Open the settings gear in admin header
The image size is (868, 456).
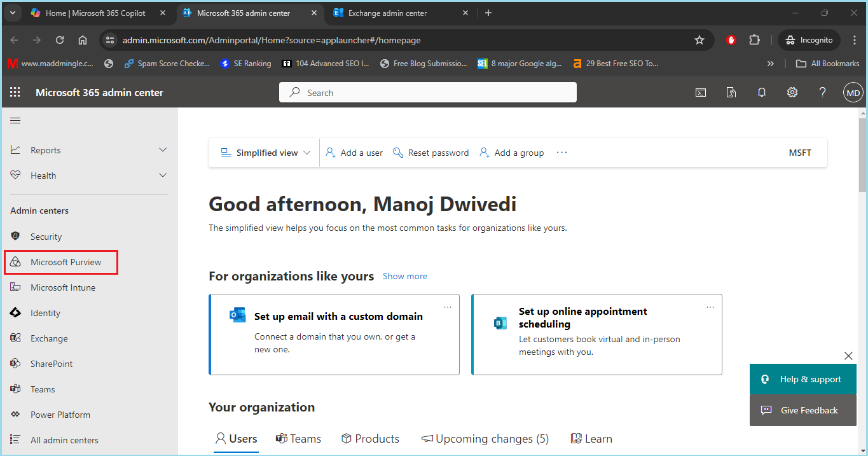click(792, 92)
